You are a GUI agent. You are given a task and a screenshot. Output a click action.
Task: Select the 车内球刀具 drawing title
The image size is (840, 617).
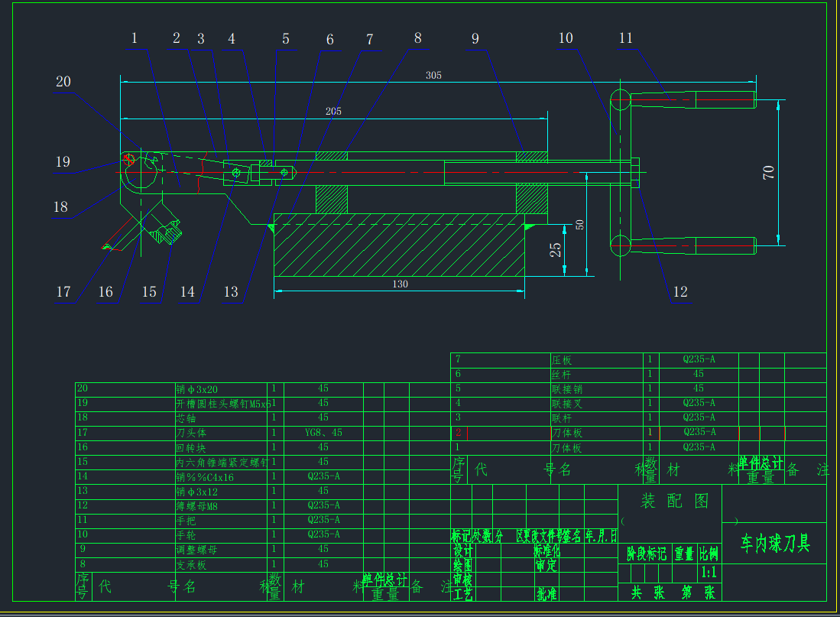(774, 544)
